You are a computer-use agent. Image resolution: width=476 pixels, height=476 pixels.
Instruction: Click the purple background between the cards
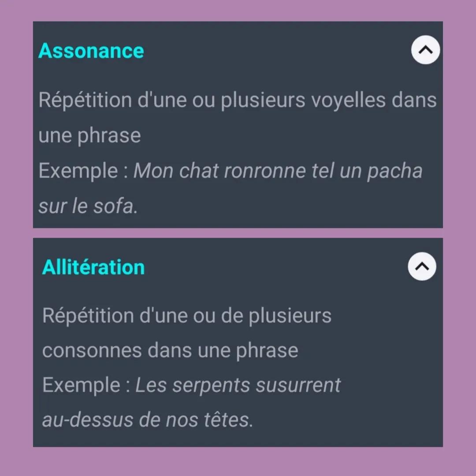238,233
